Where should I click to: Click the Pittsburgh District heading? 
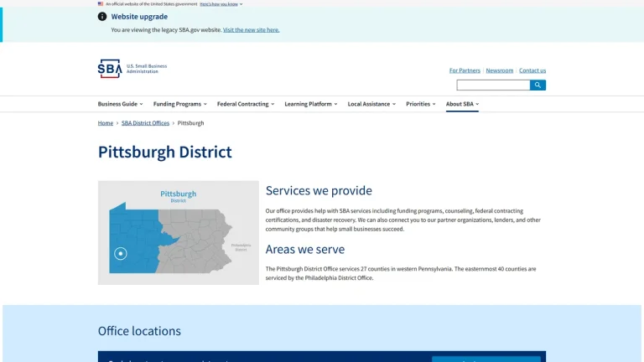[x=164, y=152]
